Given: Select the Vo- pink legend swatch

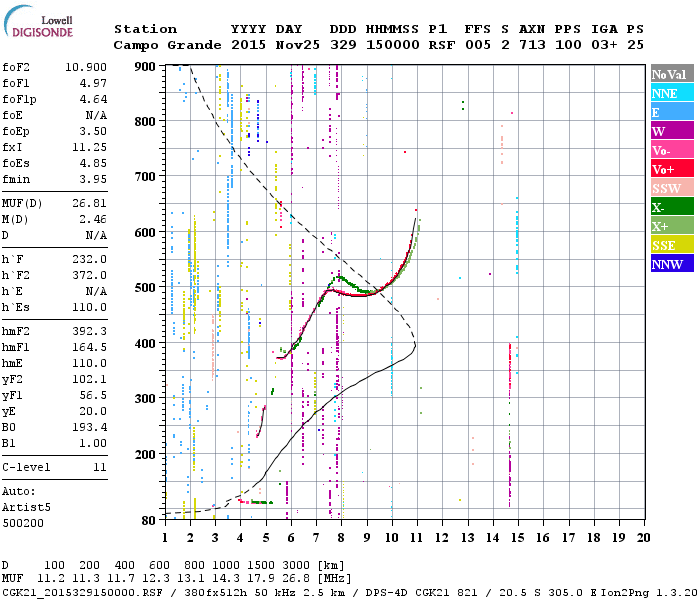Looking at the screenshot, I should point(672,150).
